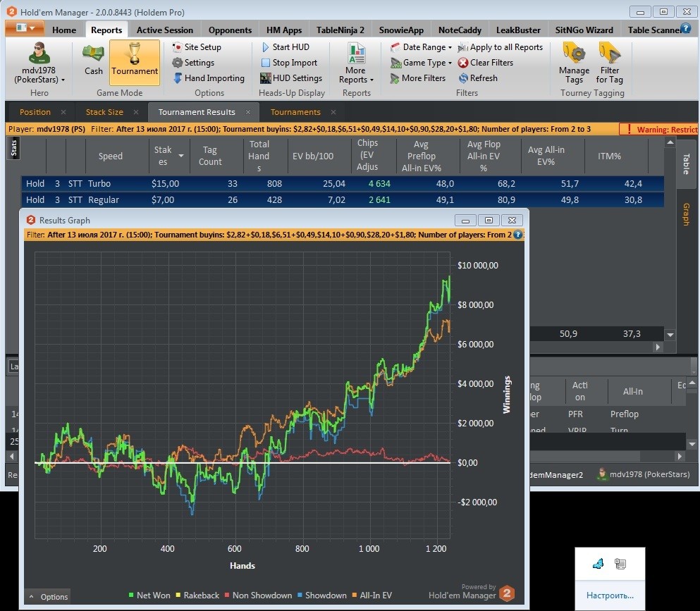Open Site Setup options
The height and width of the screenshot is (611, 700).
197,47
